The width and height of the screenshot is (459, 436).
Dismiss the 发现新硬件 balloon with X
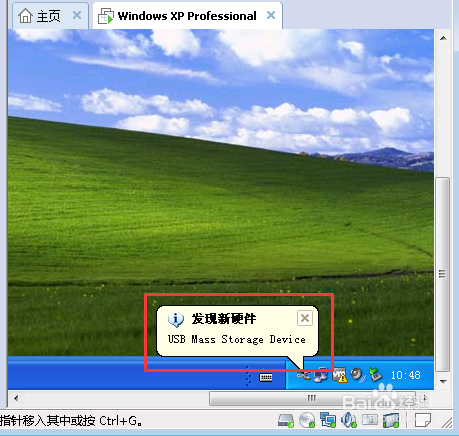coord(305,318)
